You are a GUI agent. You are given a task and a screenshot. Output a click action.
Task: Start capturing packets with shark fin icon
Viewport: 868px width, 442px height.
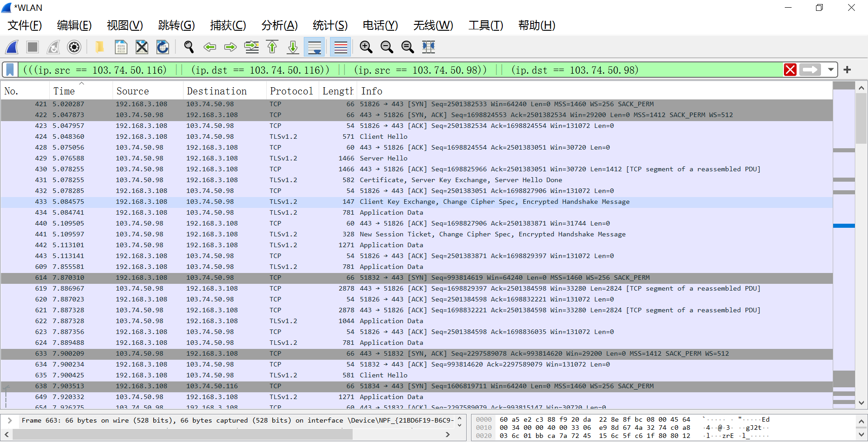point(12,47)
